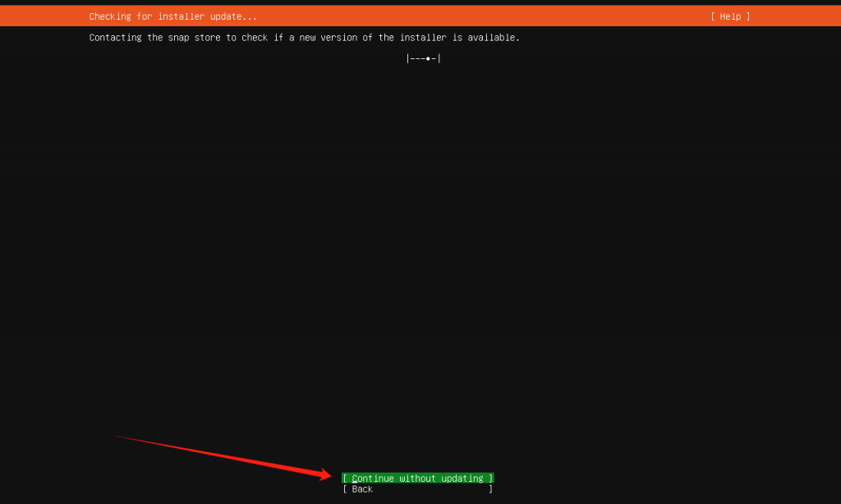Go Back to the previous screen

[x=362, y=489]
